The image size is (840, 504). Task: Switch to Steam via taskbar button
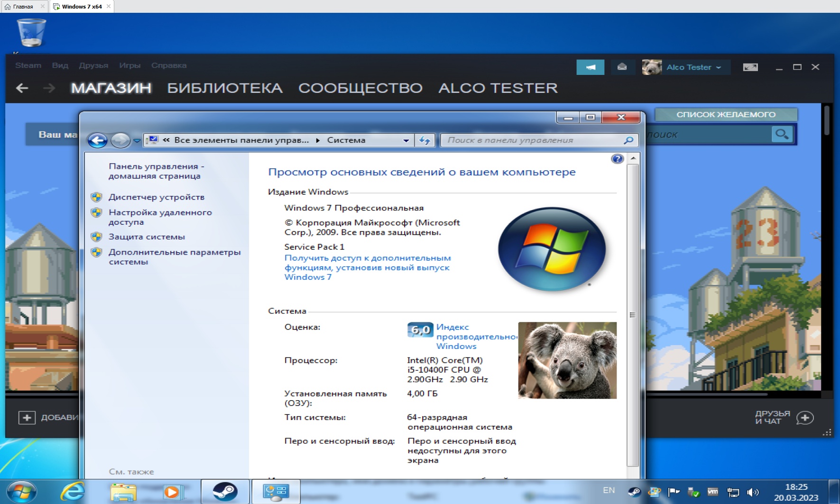(225, 492)
